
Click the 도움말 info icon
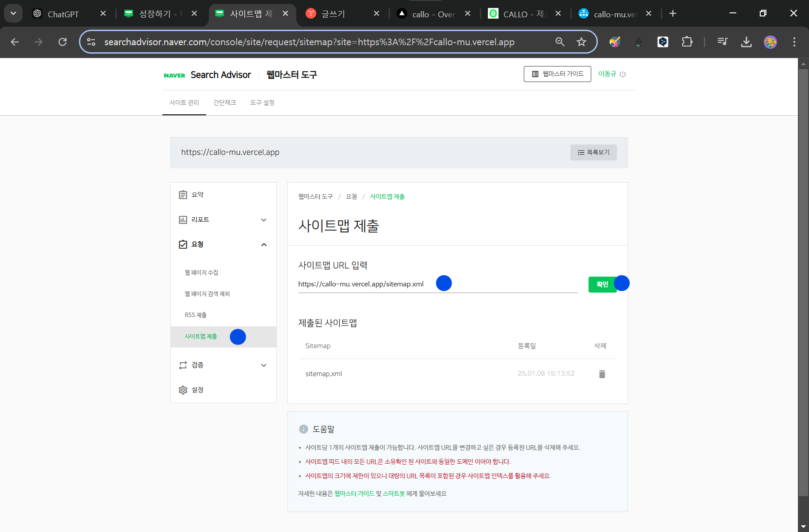tap(303, 429)
